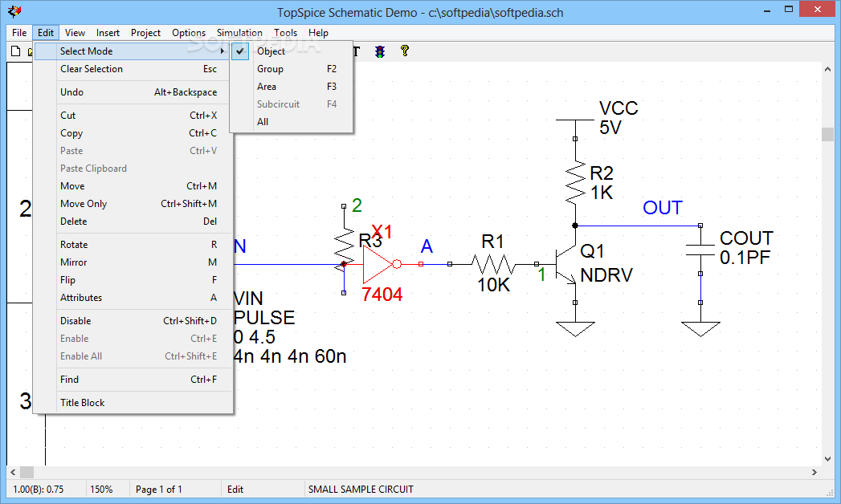Click the horizontal scrollbar thumb
This screenshot has width=841, height=504.
click(27, 473)
